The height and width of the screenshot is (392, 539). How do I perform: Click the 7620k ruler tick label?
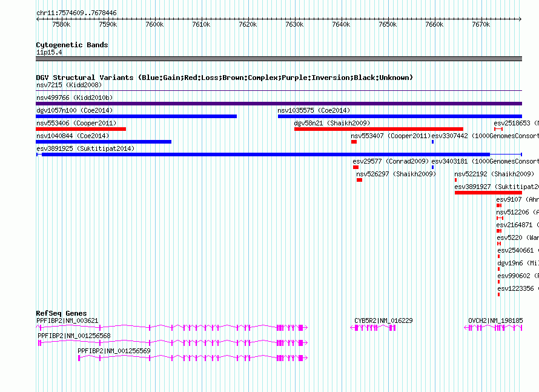click(248, 24)
